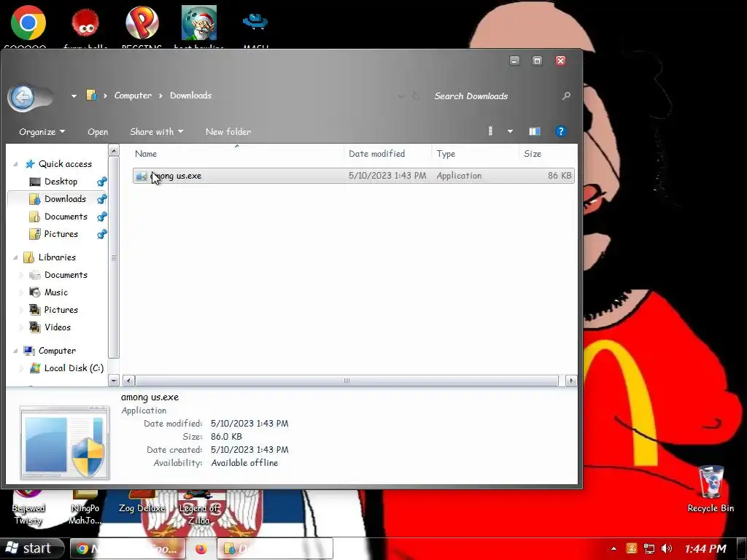Image resolution: width=747 pixels, height=560 pixels.
Task: Click the folder icon in address bar
Action: pyautogui.click(x=92, y=96)
